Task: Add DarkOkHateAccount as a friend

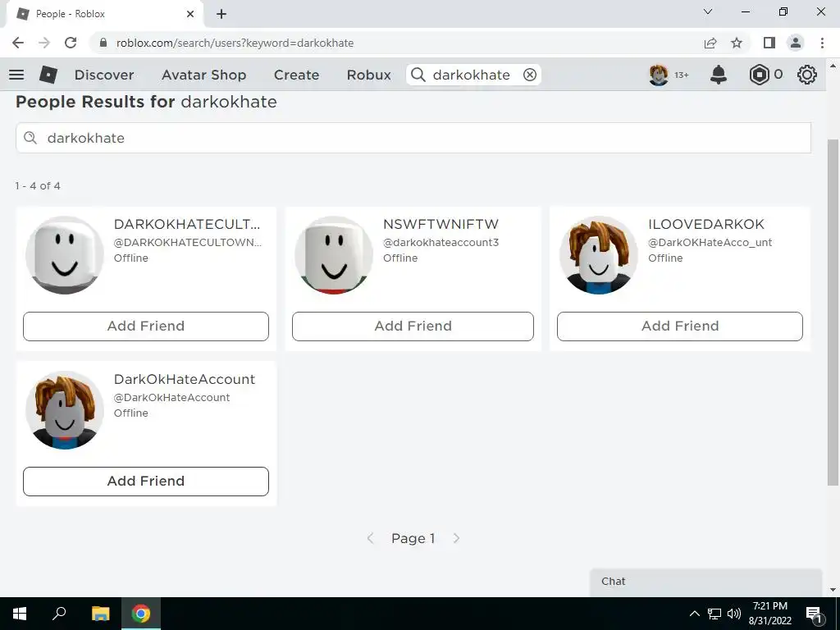Action: pyautogui.click(x=146, y=481)
